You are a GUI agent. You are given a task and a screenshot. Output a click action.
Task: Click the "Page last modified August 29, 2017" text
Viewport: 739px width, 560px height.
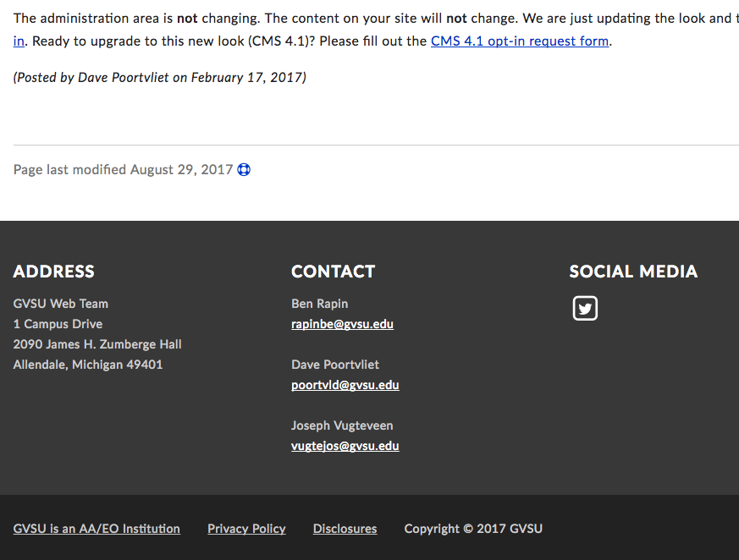[x=123, y=170]
